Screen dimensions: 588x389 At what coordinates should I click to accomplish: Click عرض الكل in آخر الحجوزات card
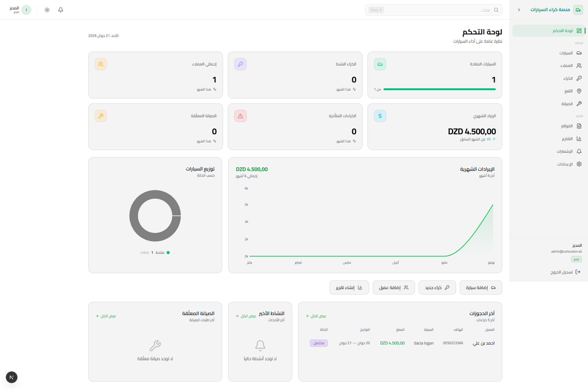click(316, 316)
